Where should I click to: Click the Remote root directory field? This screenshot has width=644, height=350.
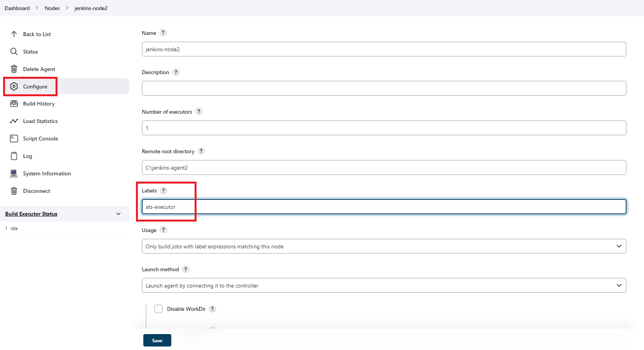(x=384, y=168)
